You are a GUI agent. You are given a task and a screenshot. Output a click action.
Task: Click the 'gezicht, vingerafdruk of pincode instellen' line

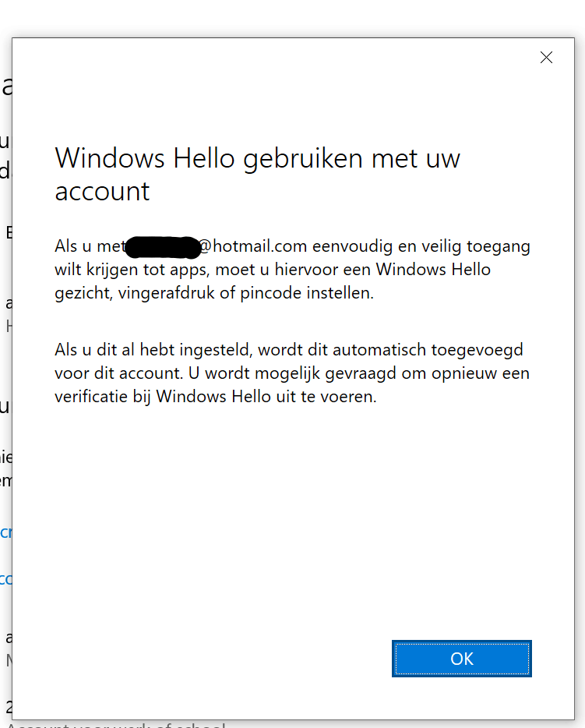click(214, 293)
